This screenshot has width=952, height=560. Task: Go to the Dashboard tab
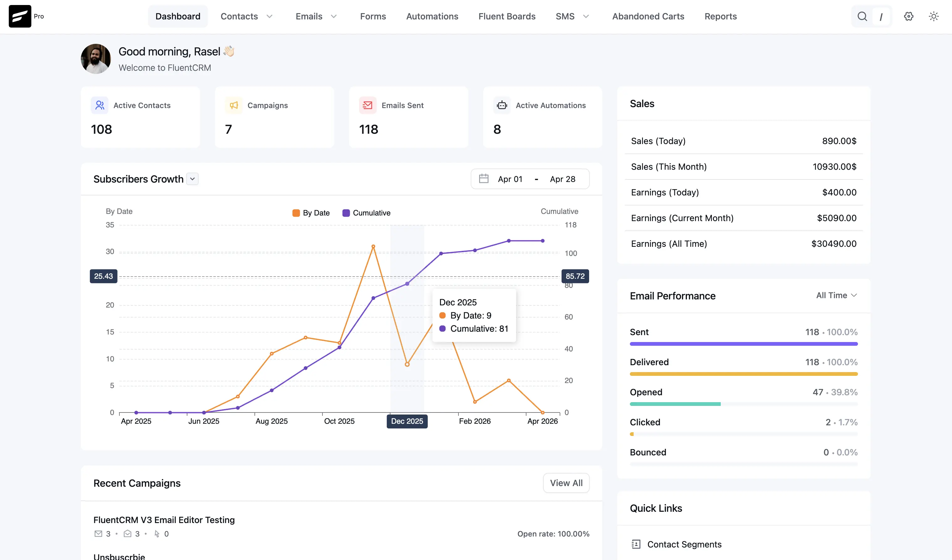pos(178,16)
